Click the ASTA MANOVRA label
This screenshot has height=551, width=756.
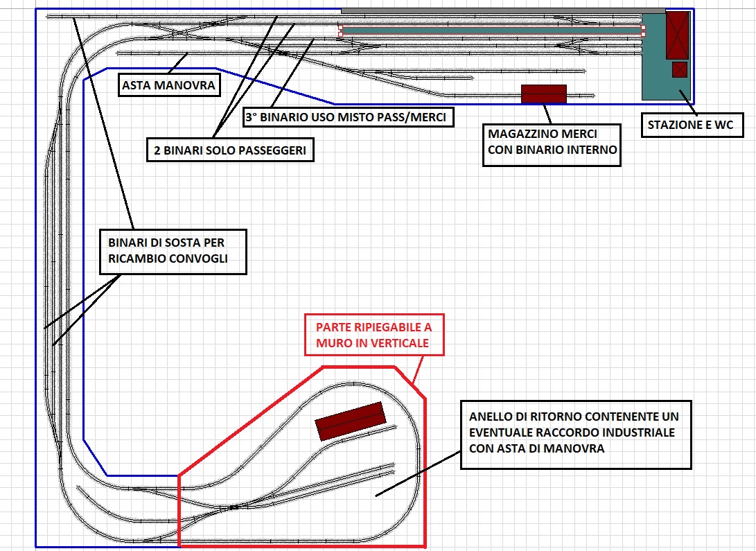[x=168, y=87]
